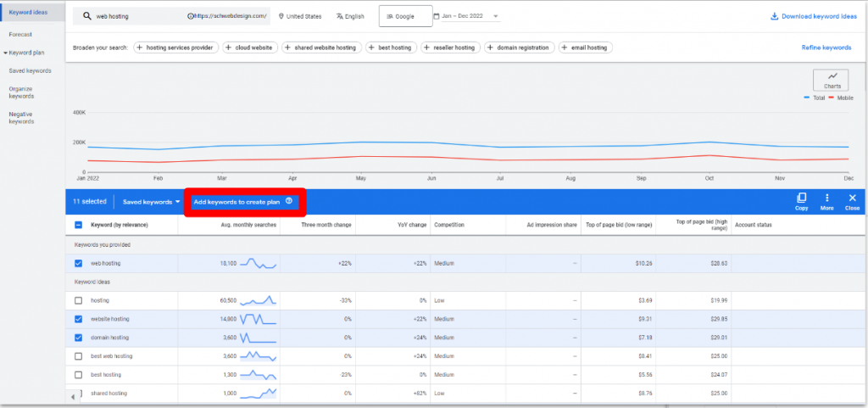Uncheck the web hosting keyword checkbox
This screenshot has height=408, width=868.
click(x=79, y=264)
